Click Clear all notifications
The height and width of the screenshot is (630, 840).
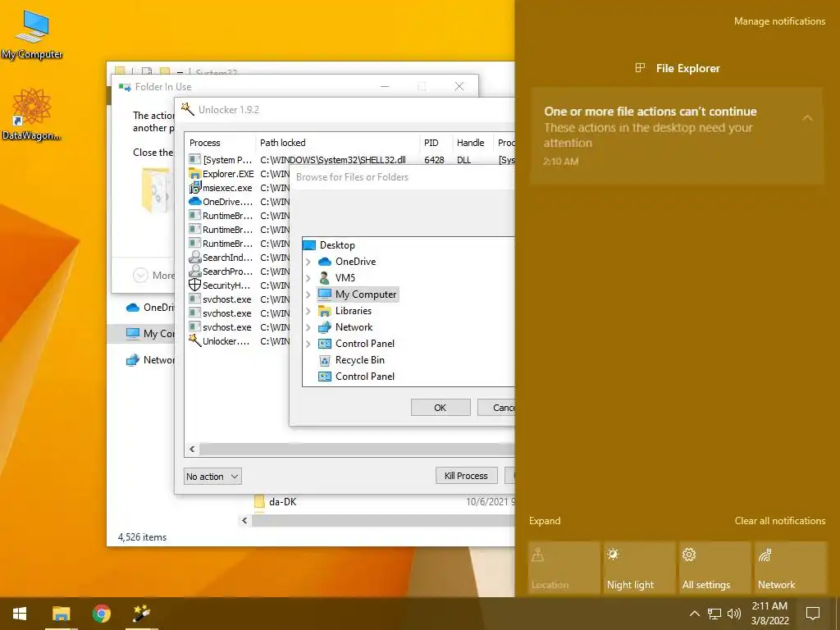point(779,521)
